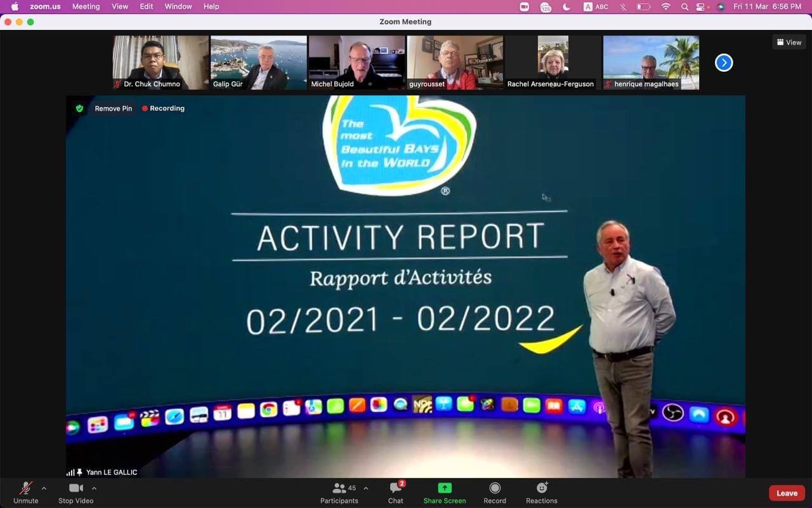Select guyrousset's video thumbnail
812x508 pixels.
tap(455, 62)
